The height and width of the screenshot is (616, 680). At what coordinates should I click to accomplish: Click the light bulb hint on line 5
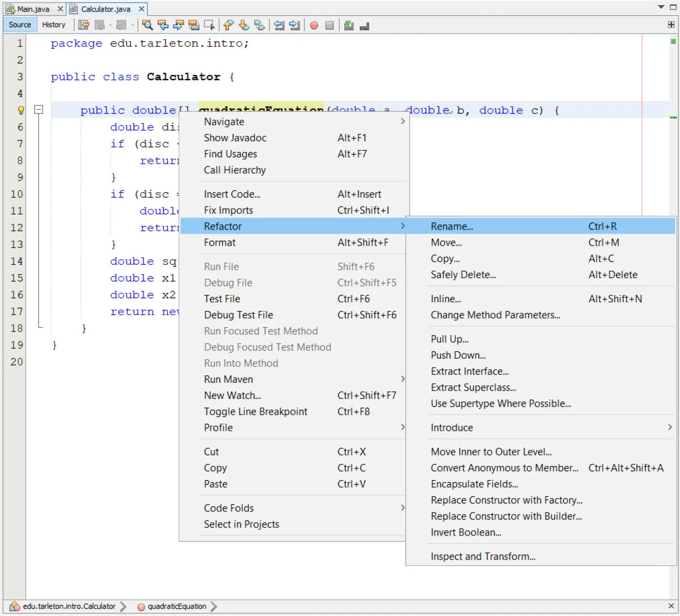20,110
